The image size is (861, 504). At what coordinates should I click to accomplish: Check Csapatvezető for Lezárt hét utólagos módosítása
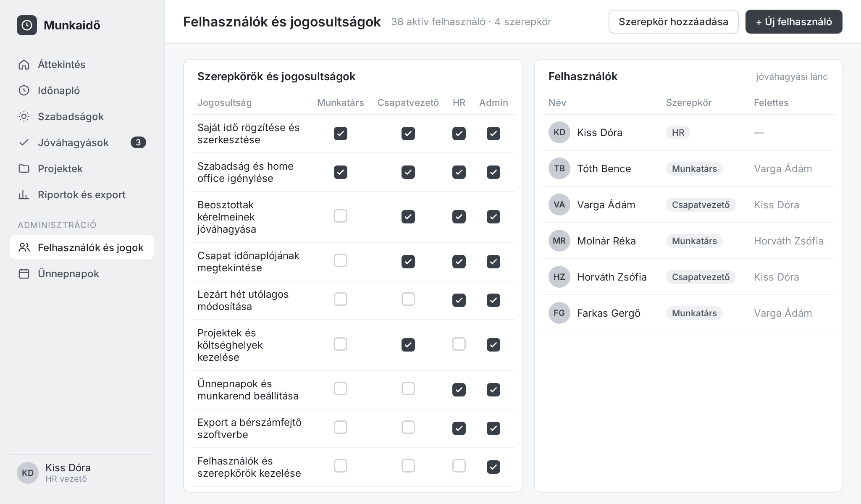[408, 299]
